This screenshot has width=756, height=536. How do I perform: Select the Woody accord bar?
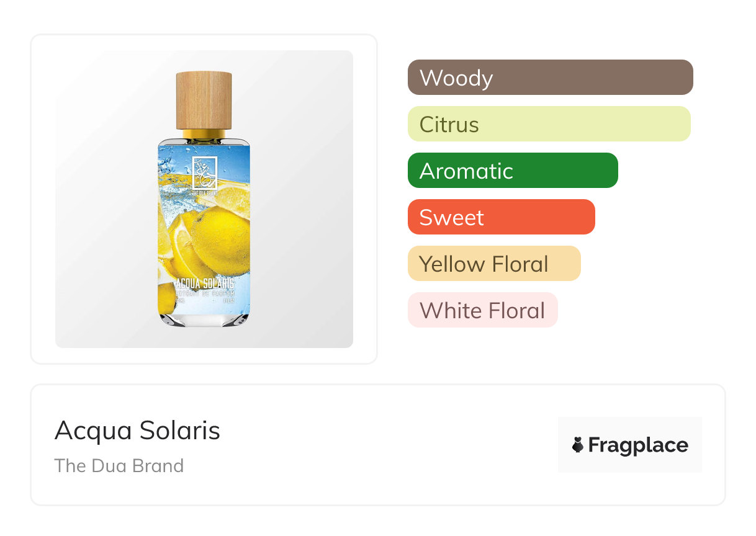[550, 78]
